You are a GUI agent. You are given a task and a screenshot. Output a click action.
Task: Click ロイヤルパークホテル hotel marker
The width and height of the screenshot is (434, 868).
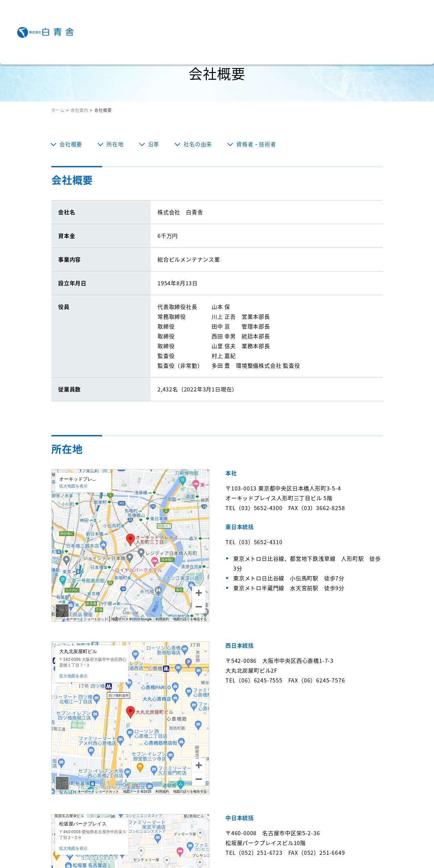(154, 562)
